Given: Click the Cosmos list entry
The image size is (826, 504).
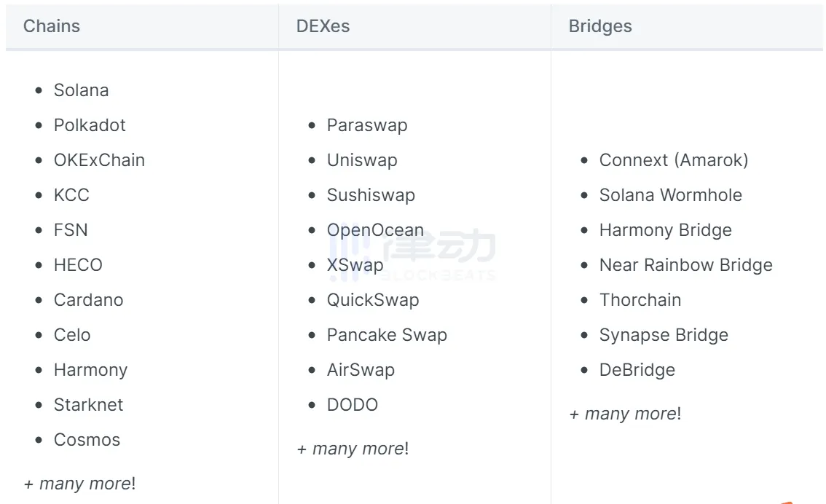Looking at the screenshot, I should [87, 440].
